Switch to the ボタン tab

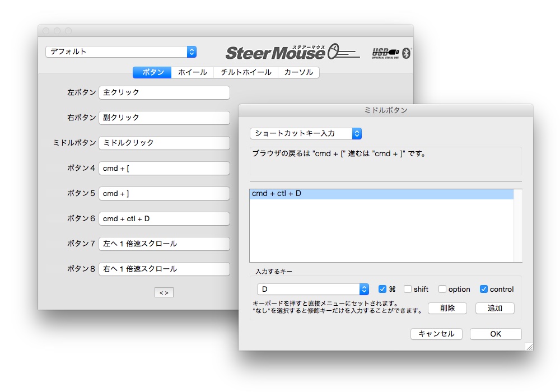coord(152,72)
